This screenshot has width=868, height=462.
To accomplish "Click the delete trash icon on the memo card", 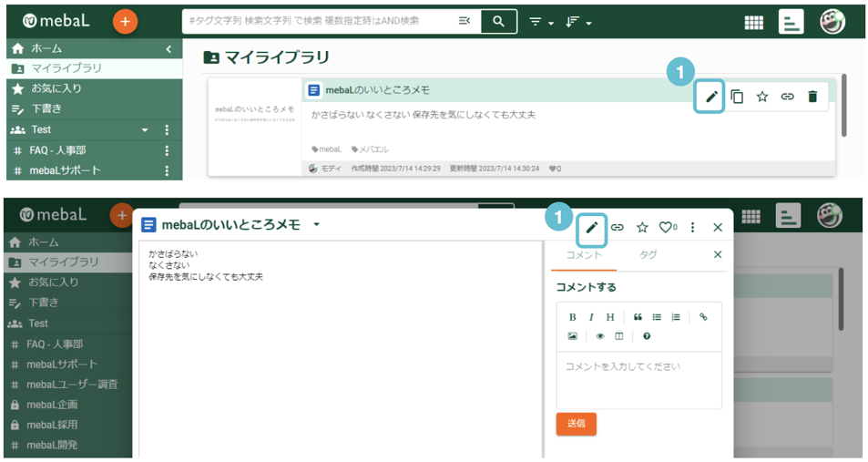I will pos(812,97).
